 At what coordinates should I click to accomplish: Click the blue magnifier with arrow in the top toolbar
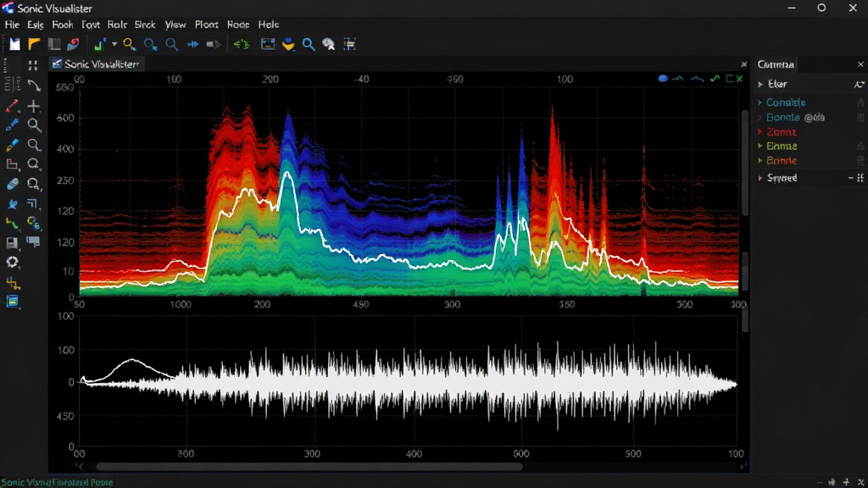click(x=150, y=44)
